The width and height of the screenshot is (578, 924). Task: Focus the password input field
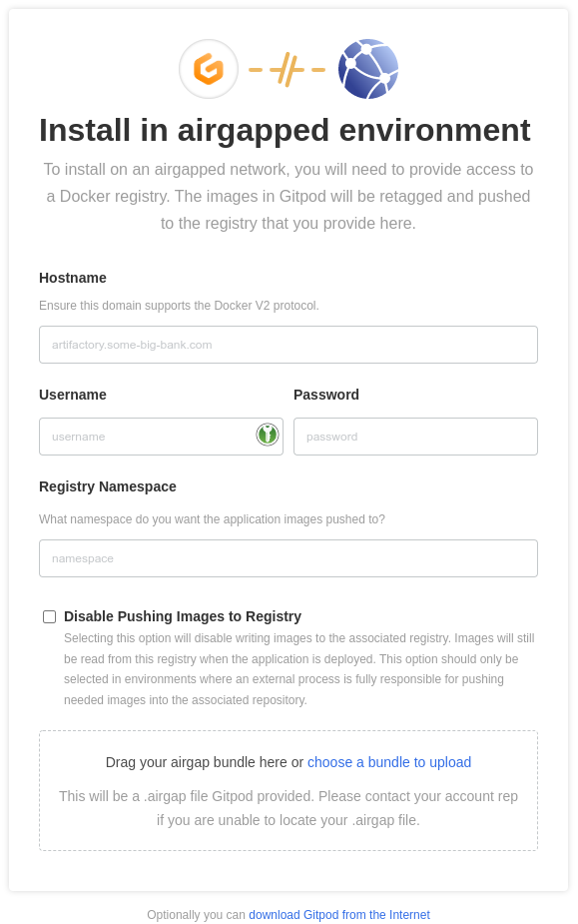(415, 436)
